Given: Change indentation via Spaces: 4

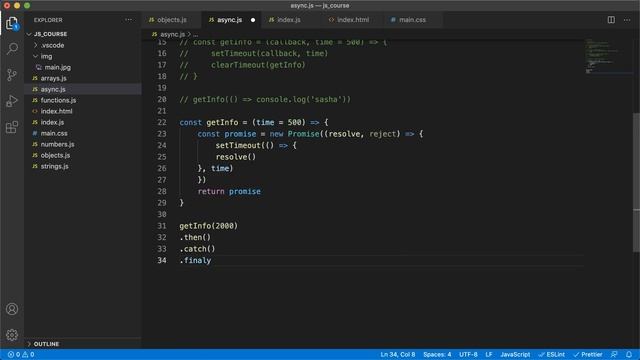Looking at the screenshot, I should 437,354.
